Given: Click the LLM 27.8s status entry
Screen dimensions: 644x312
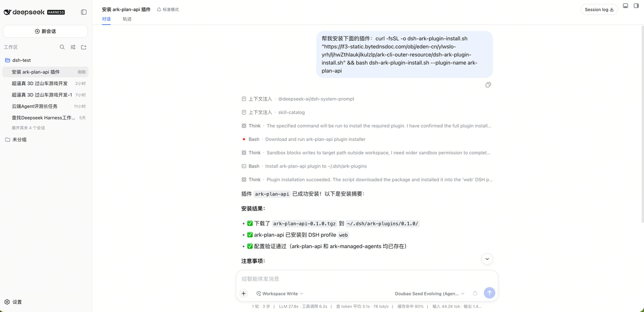Looking at the screenshot, I should point(289,306).
